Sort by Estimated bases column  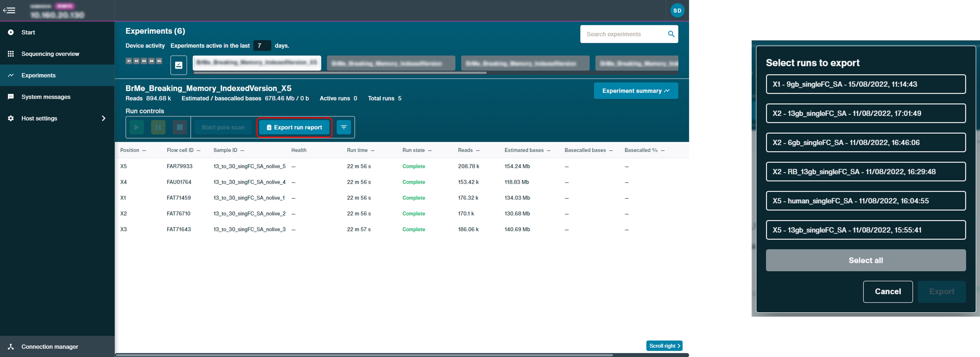(527, 150)
